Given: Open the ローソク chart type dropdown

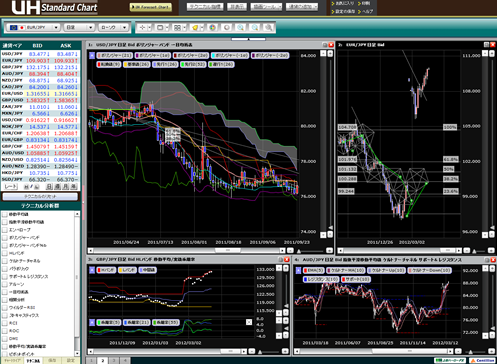Looking at the screenshot, I should pos(114,27).
